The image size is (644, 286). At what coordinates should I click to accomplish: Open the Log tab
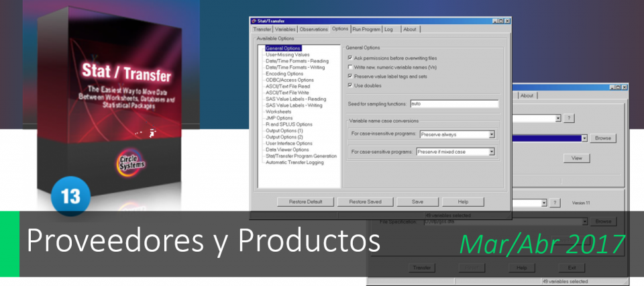(388, 29)
